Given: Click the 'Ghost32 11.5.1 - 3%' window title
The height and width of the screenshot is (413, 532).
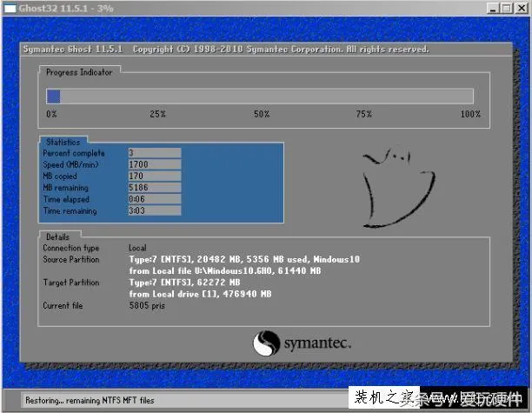Looking at the screenshot, I should pos(66,8).
